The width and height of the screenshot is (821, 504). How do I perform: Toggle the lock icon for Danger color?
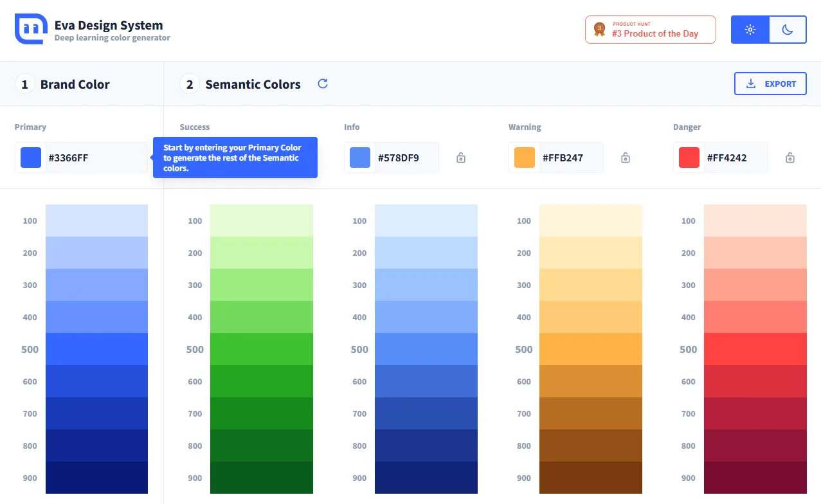click(790, 157)
